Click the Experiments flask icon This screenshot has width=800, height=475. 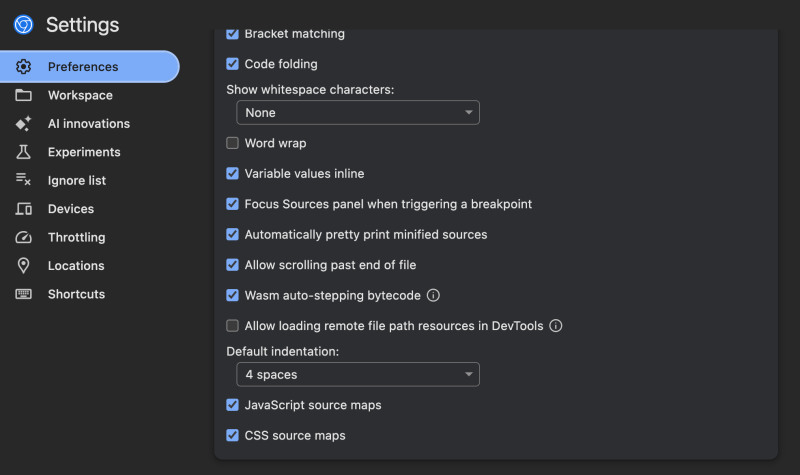point(23,152)
